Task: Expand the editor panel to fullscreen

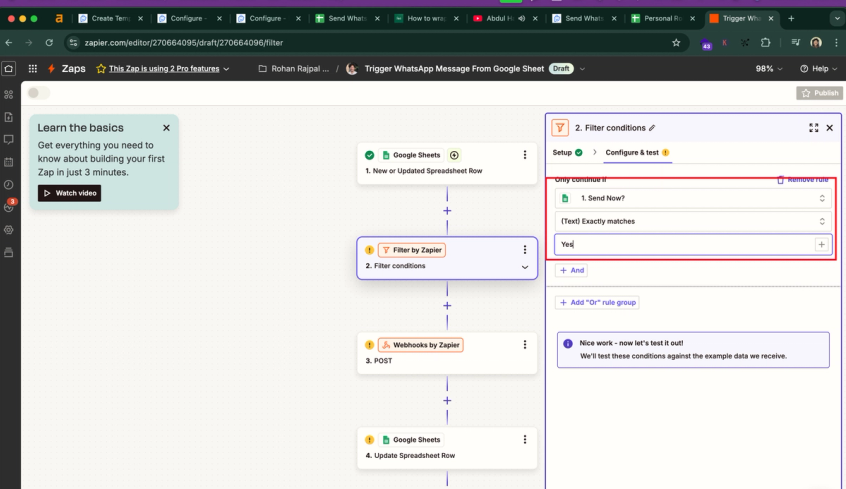Action: pos(814,128)
